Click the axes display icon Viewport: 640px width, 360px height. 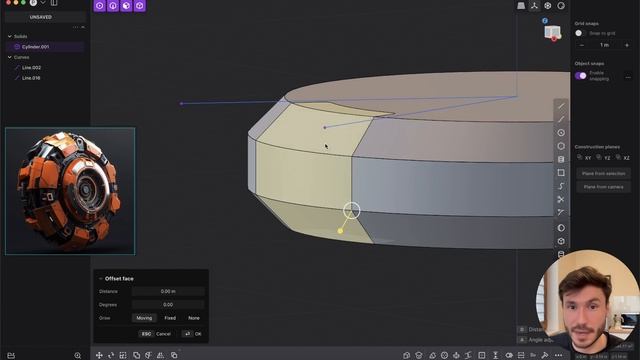[x=534, y=6]
